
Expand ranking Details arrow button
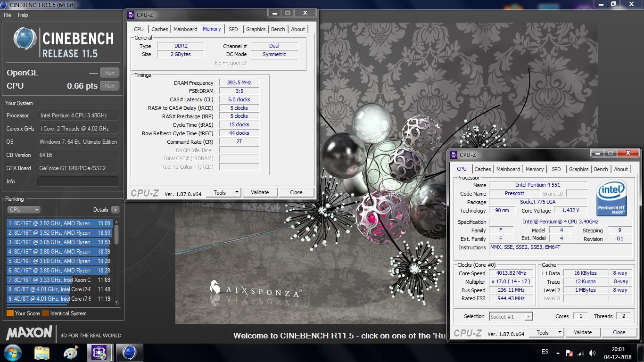116,210
